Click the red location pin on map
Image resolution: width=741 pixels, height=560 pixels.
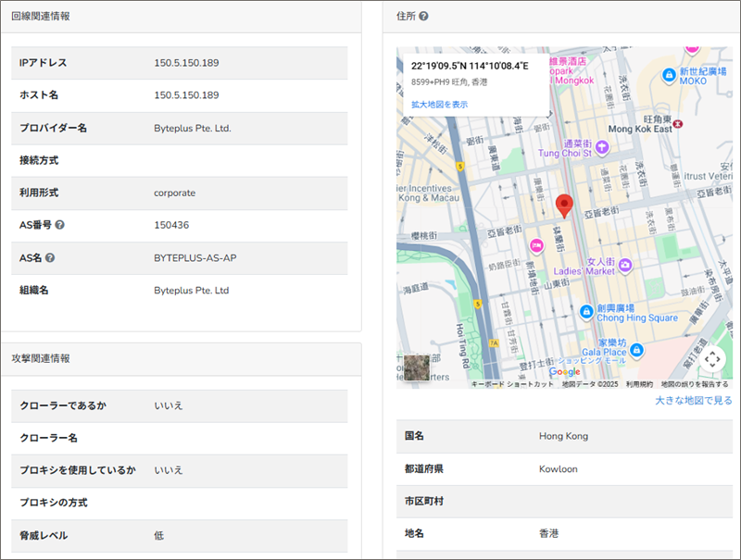tap(564, 205)
